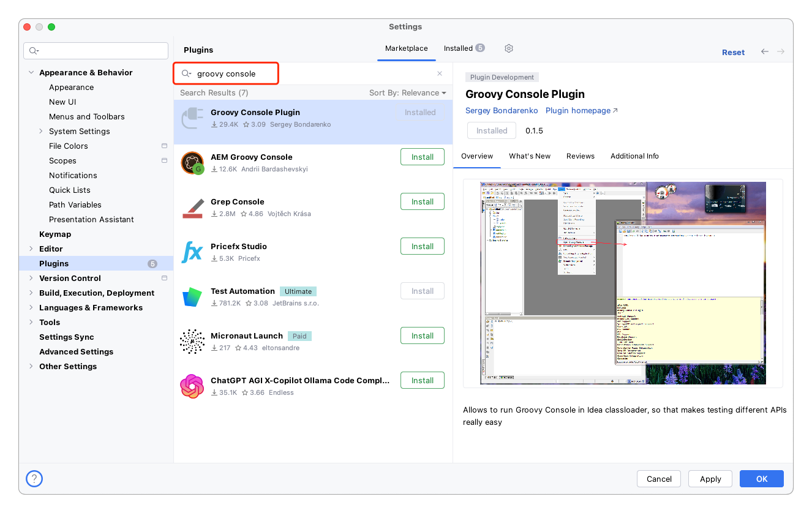This screenshot has height=513, width=812.
Task: Open Presentation Assistant settings item
Action: click(x=91, y=220)
